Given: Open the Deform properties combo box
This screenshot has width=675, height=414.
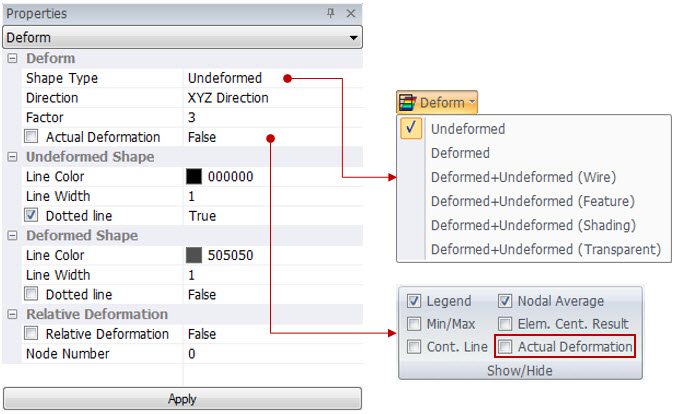Looking at the screenshot, I should [x=353, y=38].
